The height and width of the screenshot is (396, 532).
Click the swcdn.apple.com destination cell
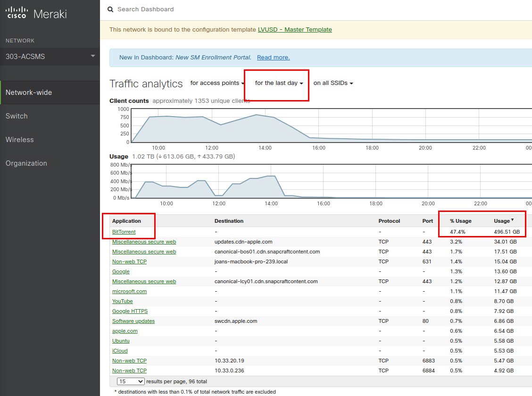[236, 321]
